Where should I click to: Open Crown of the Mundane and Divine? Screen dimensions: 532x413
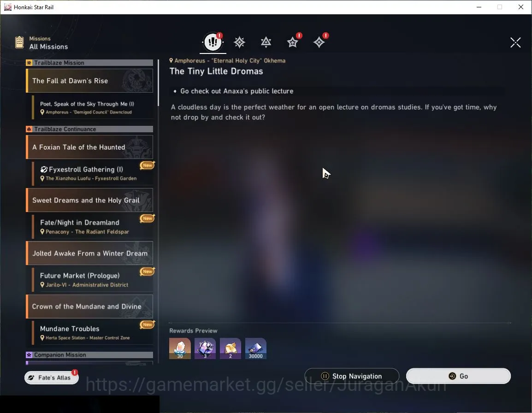point(89,307)
